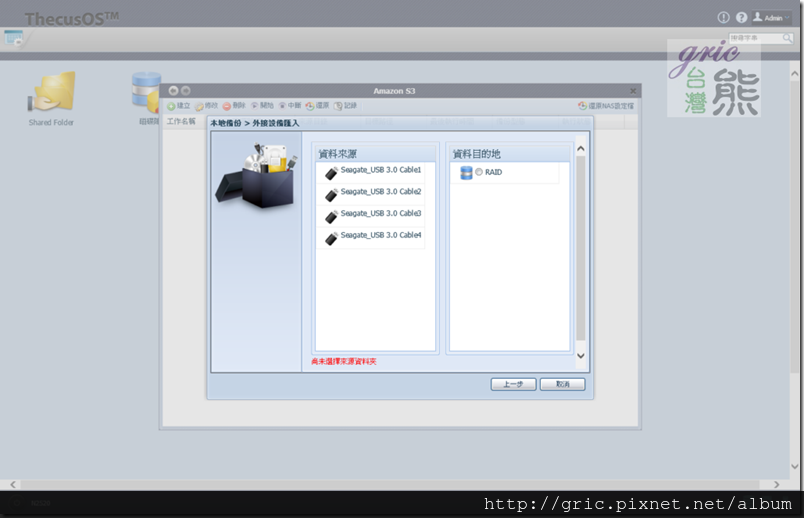Click the search text field
The width and height of the screenshot is (804, 518).
[755, 38]
